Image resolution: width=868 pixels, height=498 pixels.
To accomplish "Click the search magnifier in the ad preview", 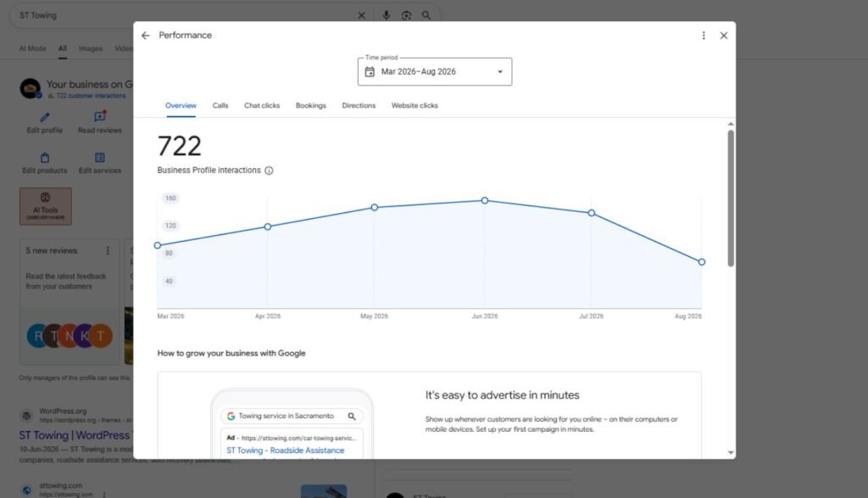I will (x=352, y=416).
